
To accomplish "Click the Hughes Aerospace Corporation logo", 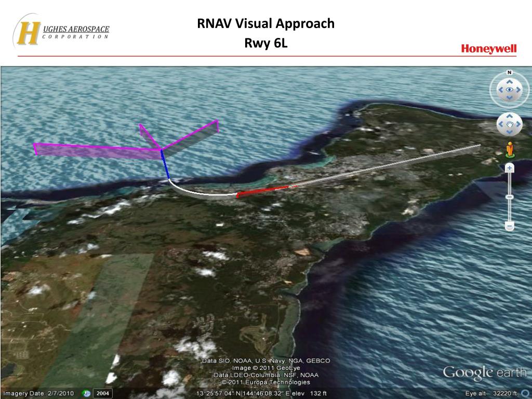I will (61, 31).
